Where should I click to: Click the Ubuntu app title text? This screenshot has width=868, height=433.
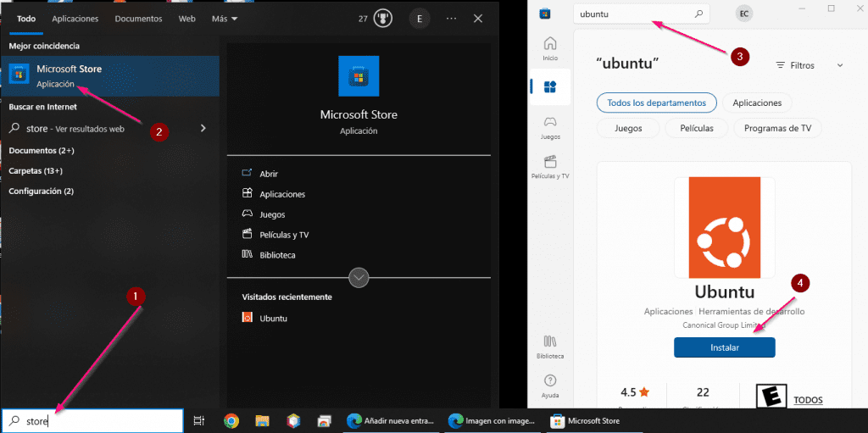click(724, 291)
